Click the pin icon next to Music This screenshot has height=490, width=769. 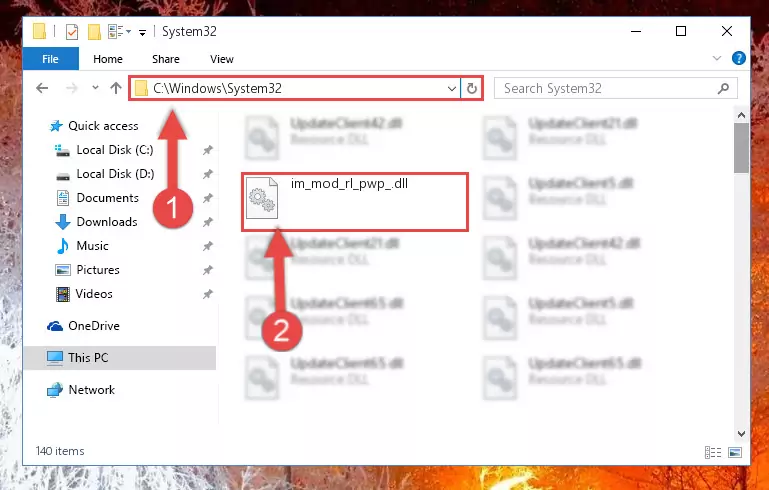pyautogui.click(x=208, y=246)
